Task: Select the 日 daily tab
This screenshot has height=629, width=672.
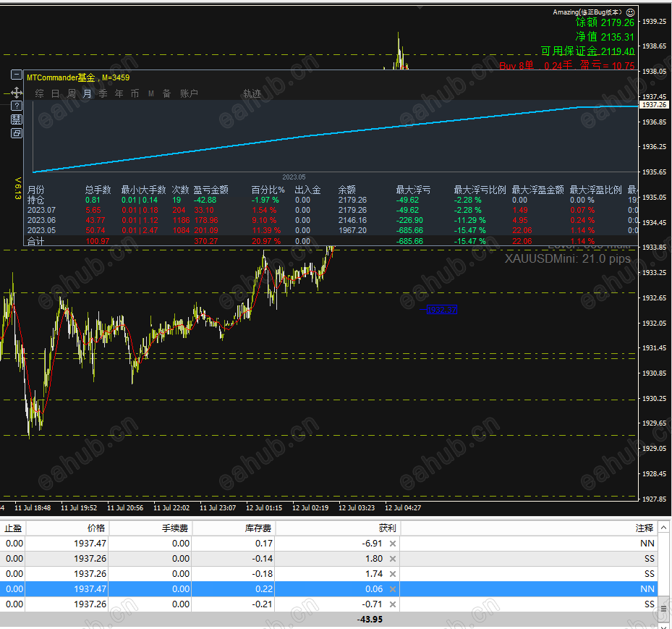Action: coord(55,93)
